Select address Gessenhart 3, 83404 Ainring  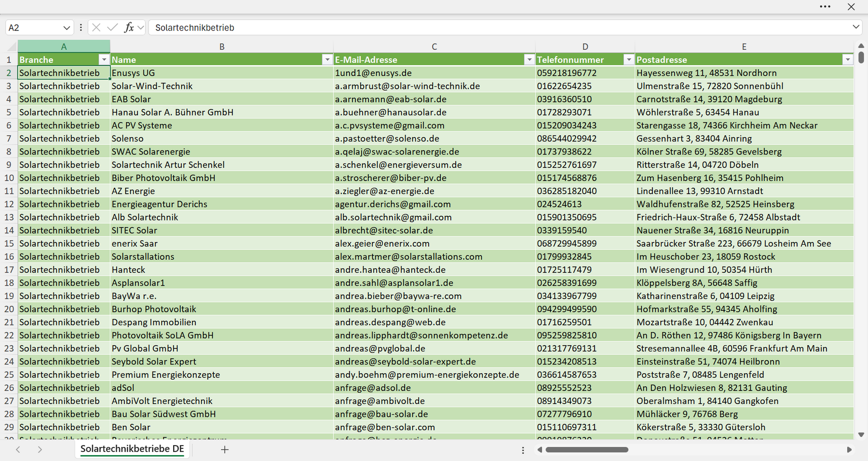(744, 139)
